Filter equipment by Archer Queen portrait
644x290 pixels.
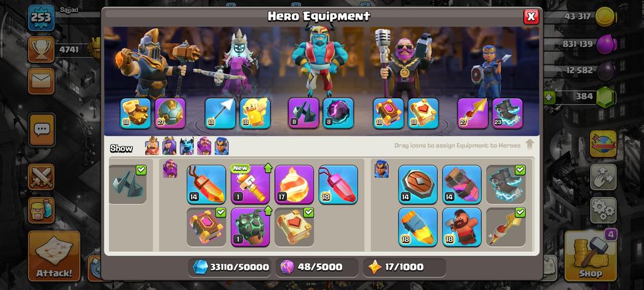(x=169, y=146)
